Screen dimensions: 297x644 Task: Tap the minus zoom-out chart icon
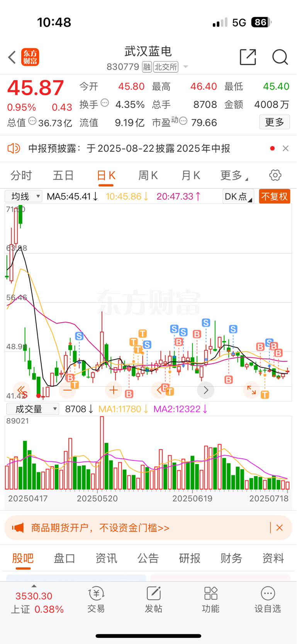[x=68, y=390]
